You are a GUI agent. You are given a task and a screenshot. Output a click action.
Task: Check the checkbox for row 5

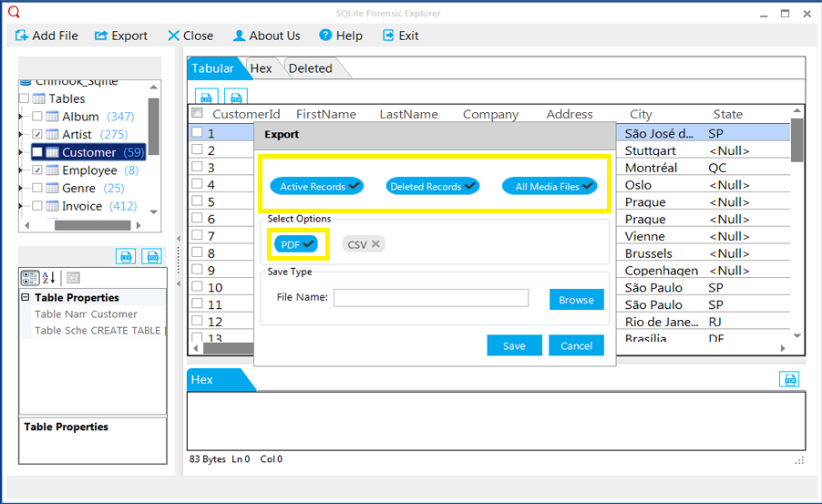pyautogui.click(x=197, y=201)
